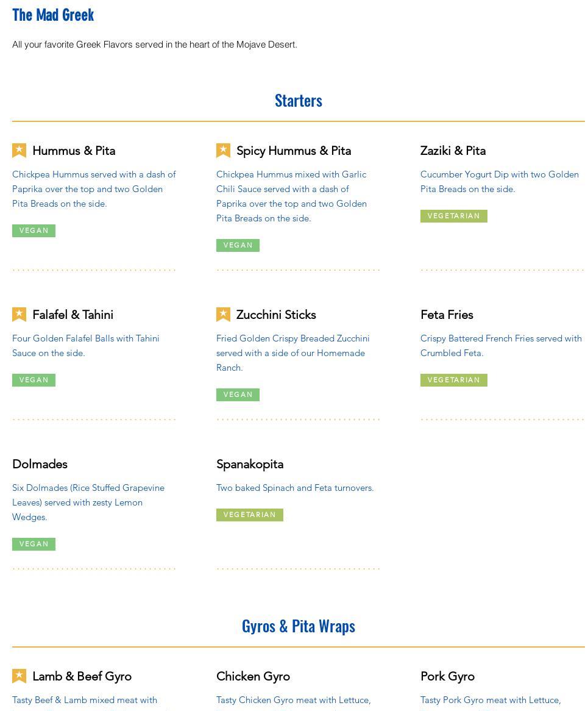588x711 pixels.
Task: Select the Zucchini Sticks item title
Action: 276,314
